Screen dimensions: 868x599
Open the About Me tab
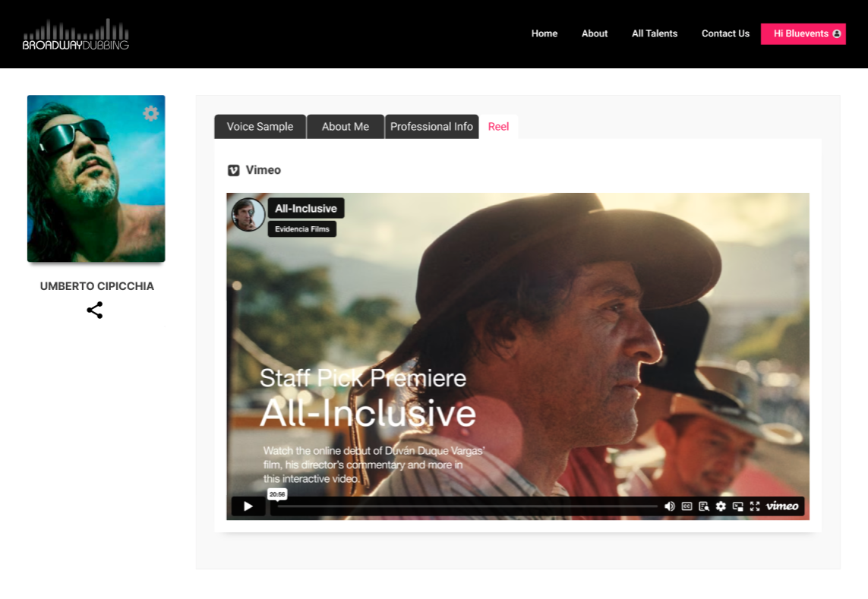click(346, 127)
